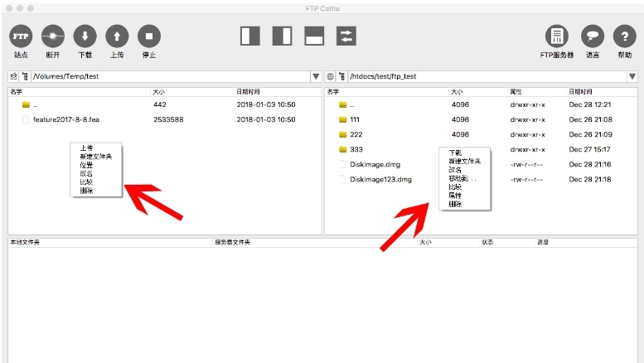Click the 断开 disconnect icon

coord(52,36)
